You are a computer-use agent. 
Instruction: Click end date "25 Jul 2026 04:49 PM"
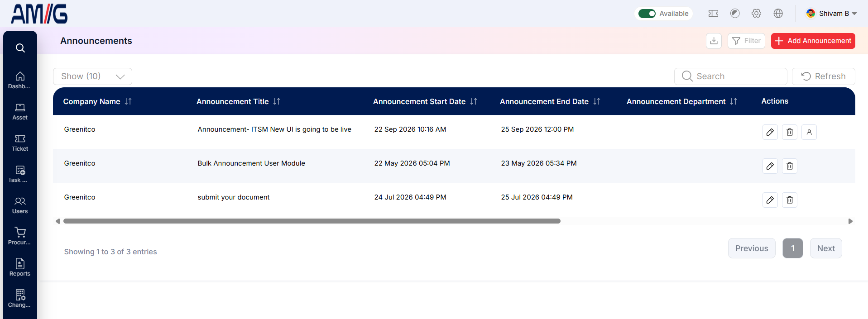point(537,197)
